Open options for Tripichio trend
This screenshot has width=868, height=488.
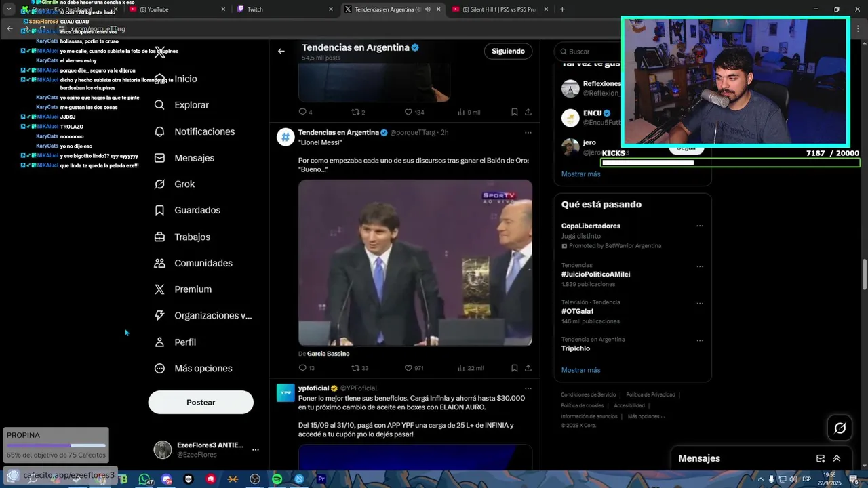(x=700, y=340)
